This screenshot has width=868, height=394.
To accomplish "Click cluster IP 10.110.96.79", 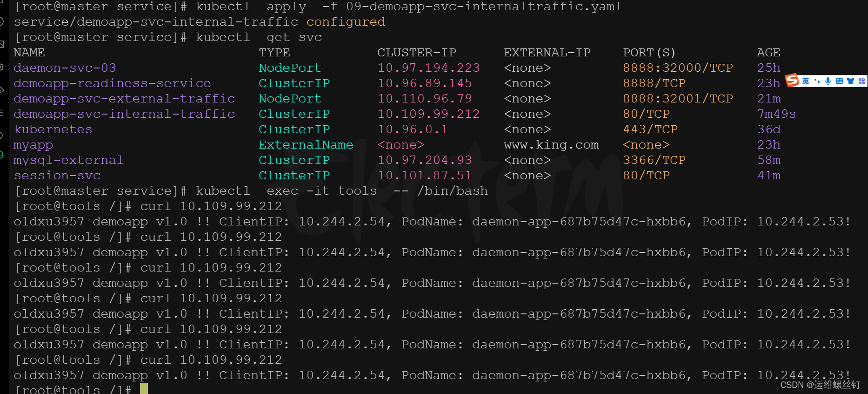I will click(x=425, y=99).
